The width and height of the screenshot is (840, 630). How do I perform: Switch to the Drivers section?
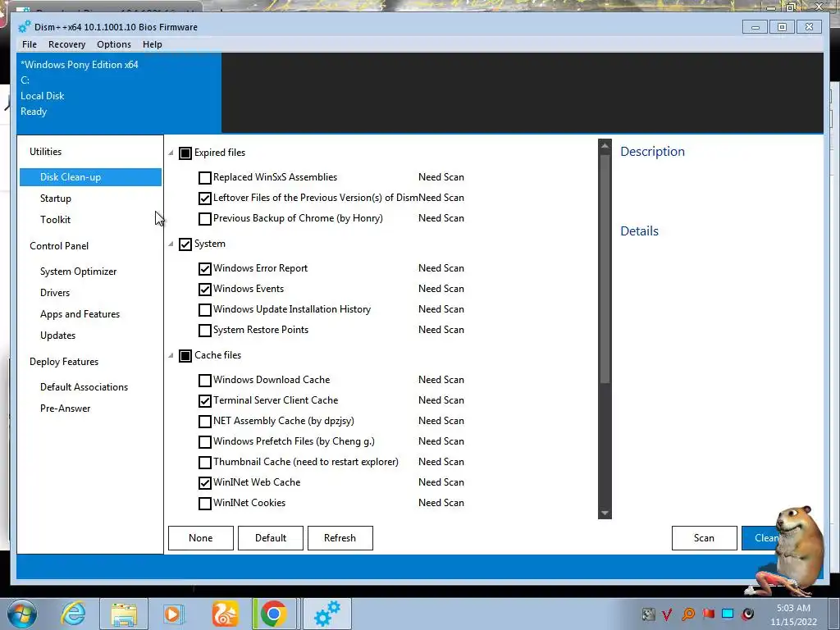point(55,293)
